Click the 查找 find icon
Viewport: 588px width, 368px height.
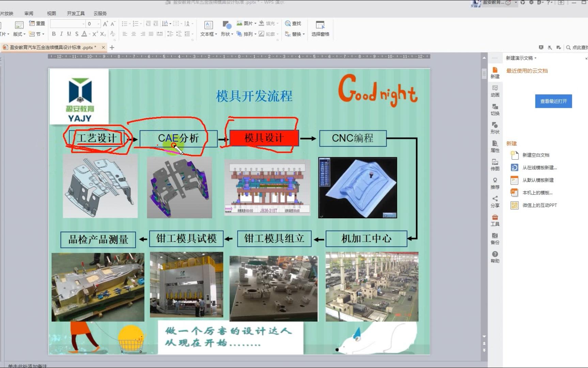click(x=294, y=23)
